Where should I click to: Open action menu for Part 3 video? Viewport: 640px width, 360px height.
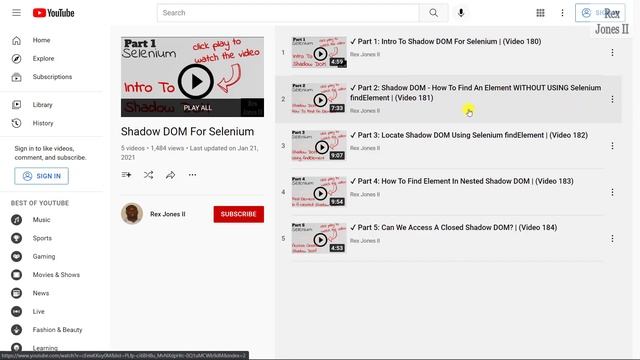[x=612, y=146]
